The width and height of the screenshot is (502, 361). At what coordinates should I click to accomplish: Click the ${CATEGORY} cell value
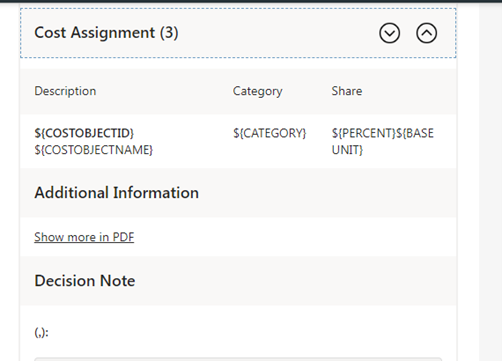tap(269, 133)
